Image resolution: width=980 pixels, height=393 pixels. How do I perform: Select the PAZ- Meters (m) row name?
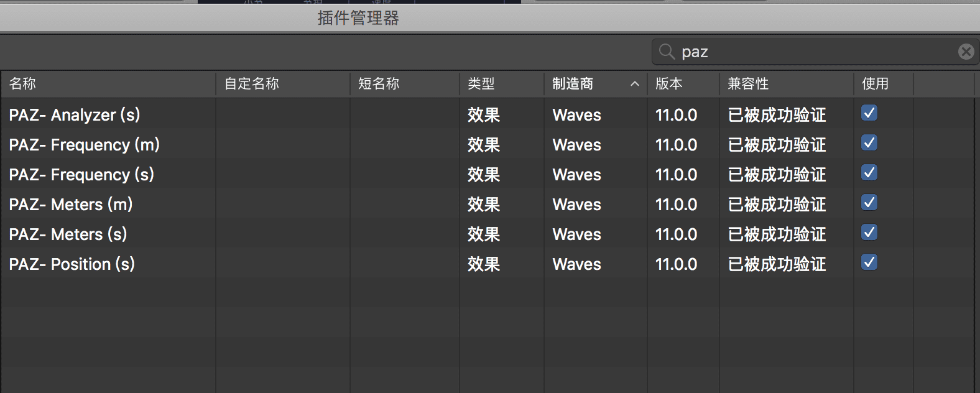pyautogui.click(x=71, y=205)
